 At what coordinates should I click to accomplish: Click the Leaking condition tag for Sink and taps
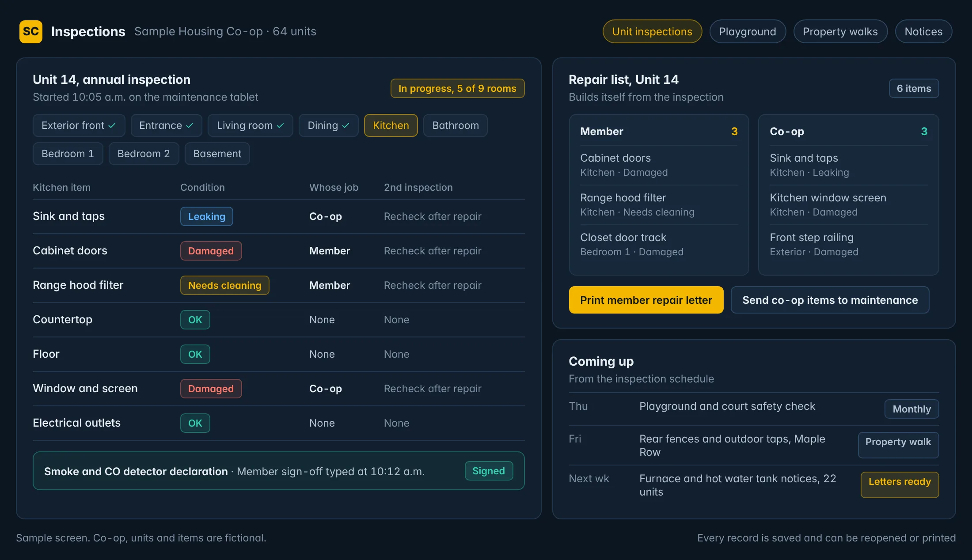point(206,216)
